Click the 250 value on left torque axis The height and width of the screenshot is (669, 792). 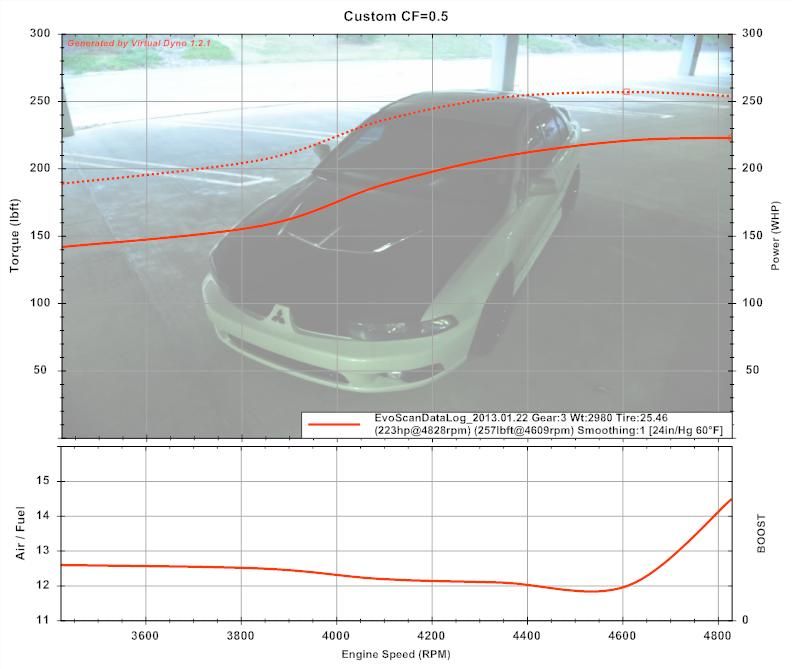click(40, 101)
